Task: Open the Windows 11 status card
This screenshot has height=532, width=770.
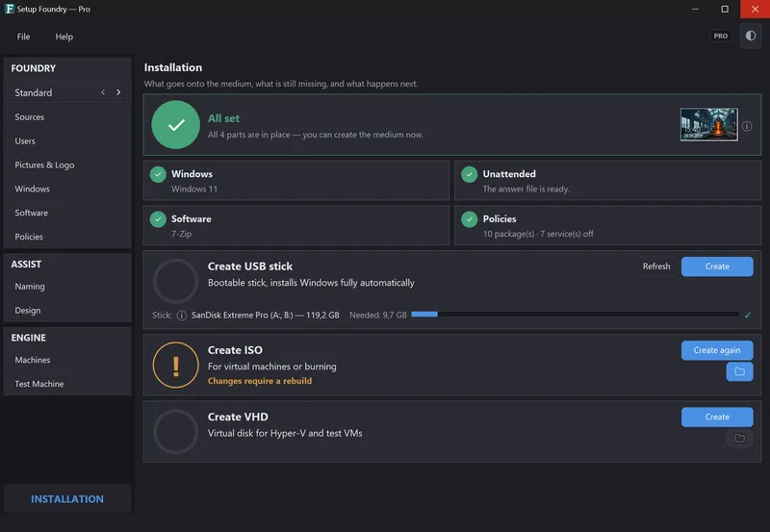Action: click(296, 181)
